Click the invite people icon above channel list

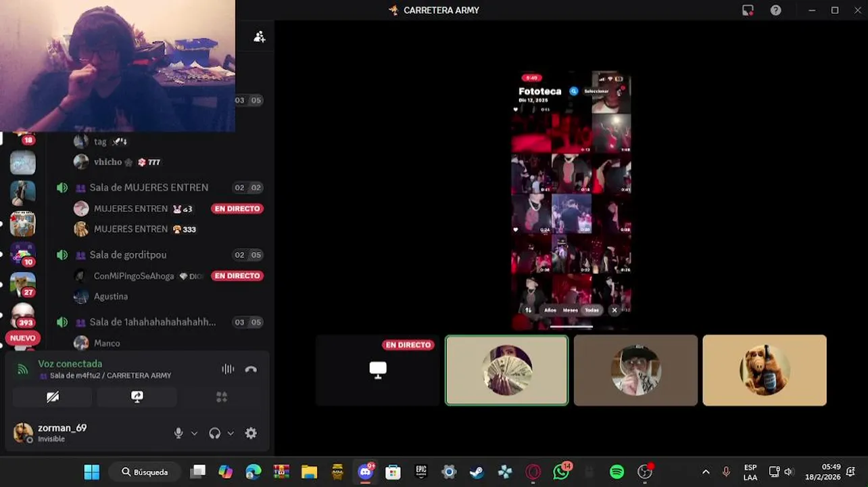point(260,37)
